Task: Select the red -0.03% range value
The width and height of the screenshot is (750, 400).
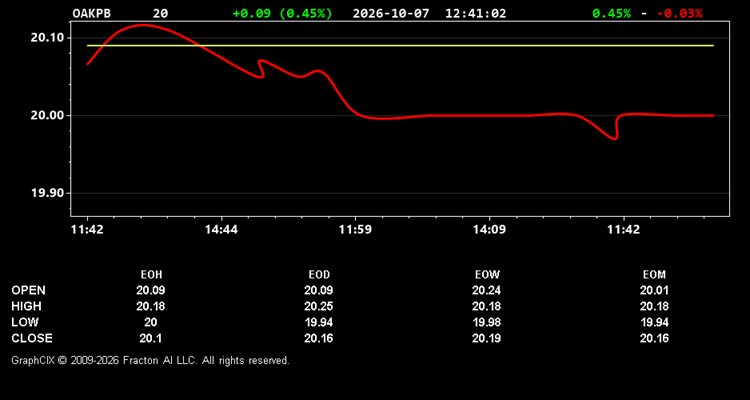Action: [680, 13]
